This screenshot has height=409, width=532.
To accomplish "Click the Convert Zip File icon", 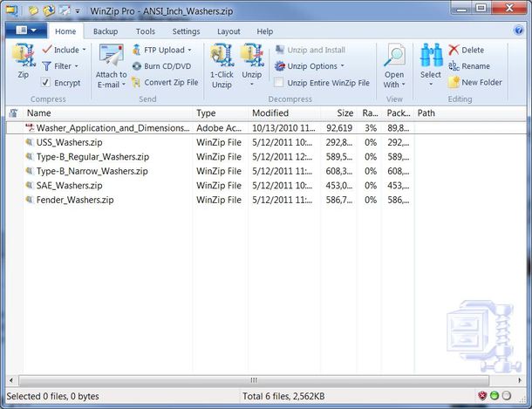I will 136,82.
